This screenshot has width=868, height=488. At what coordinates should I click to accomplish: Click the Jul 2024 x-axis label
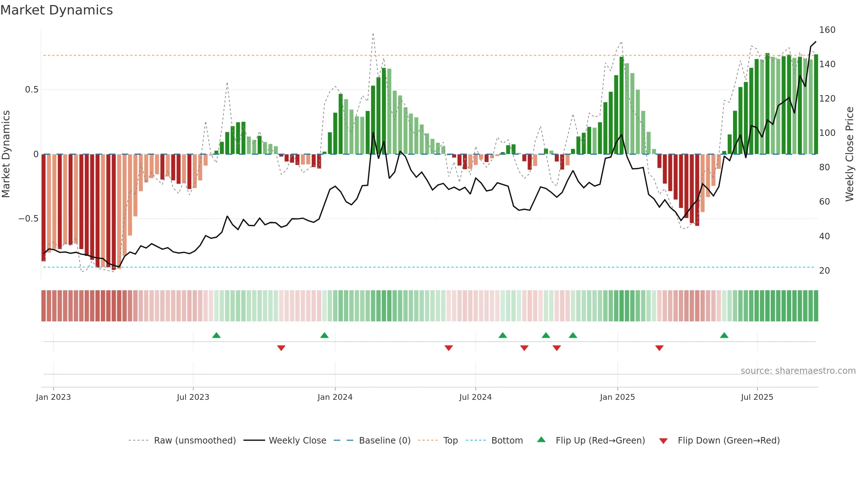coord(476,397)
